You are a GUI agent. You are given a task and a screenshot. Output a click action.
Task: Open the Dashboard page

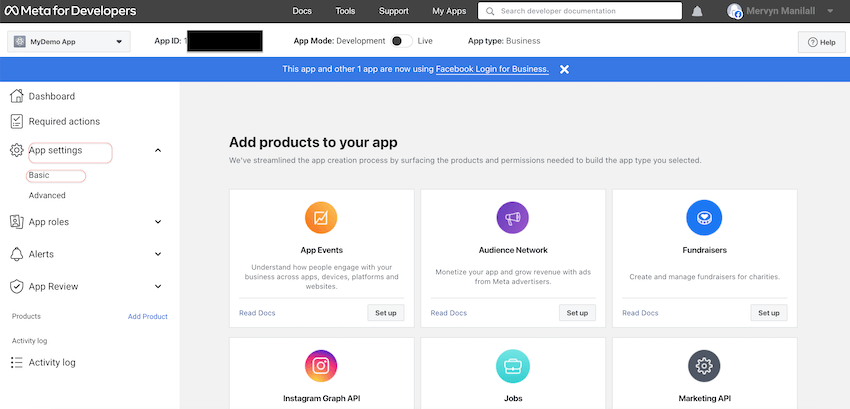tap(51, 96)
